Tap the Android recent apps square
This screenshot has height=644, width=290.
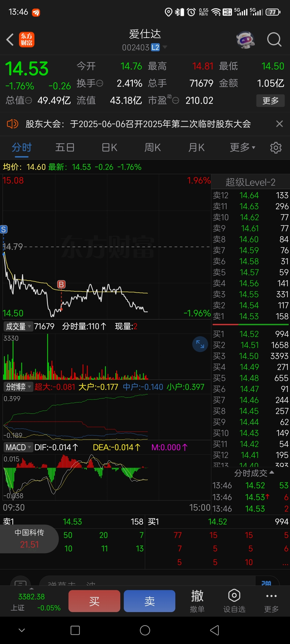pos(75,630)
